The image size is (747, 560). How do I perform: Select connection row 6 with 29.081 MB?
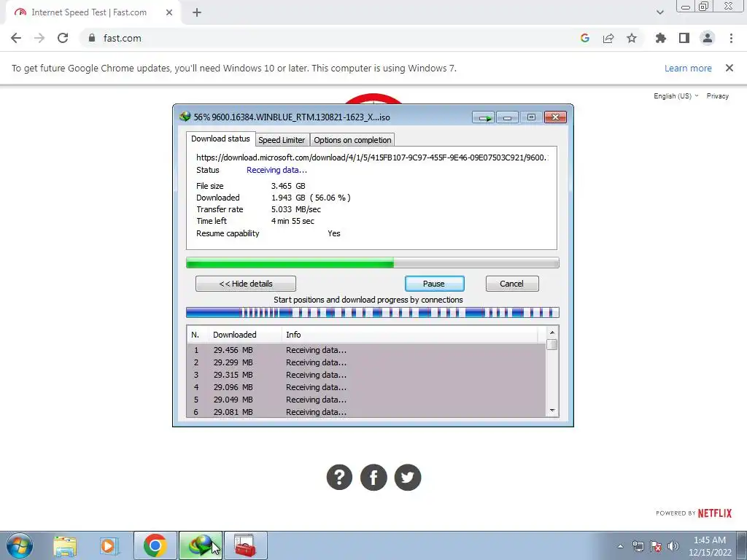pyautogui.click(x=366, y=411)
